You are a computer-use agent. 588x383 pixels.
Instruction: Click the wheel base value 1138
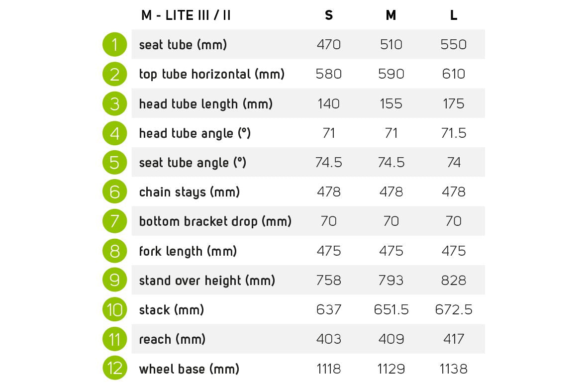454,369
